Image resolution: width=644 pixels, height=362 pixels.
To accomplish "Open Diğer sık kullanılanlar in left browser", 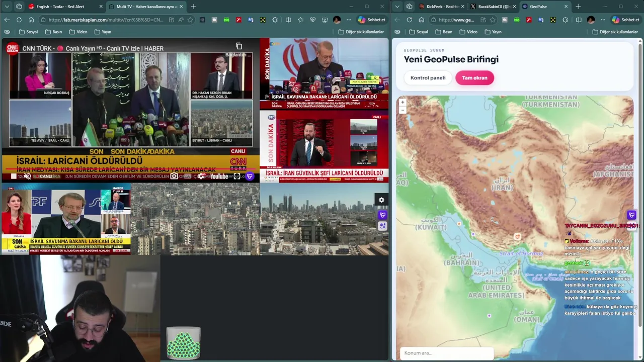I will coord(361,32).
